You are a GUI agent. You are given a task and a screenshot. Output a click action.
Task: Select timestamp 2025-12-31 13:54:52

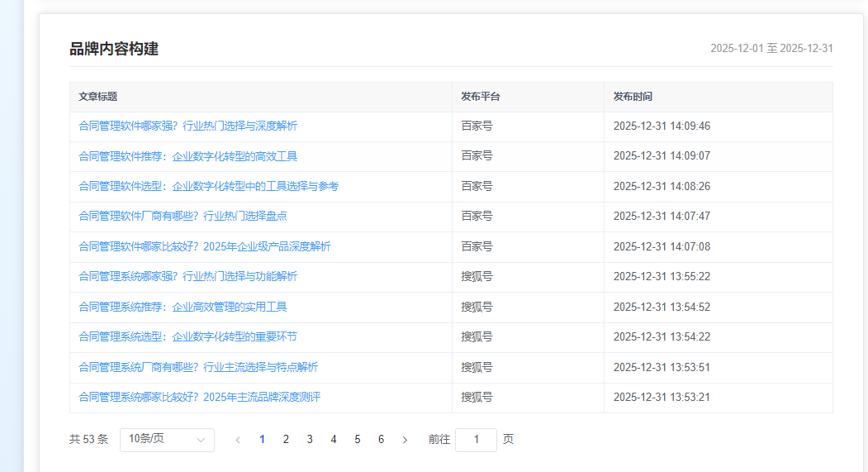(x=662, y=307)
